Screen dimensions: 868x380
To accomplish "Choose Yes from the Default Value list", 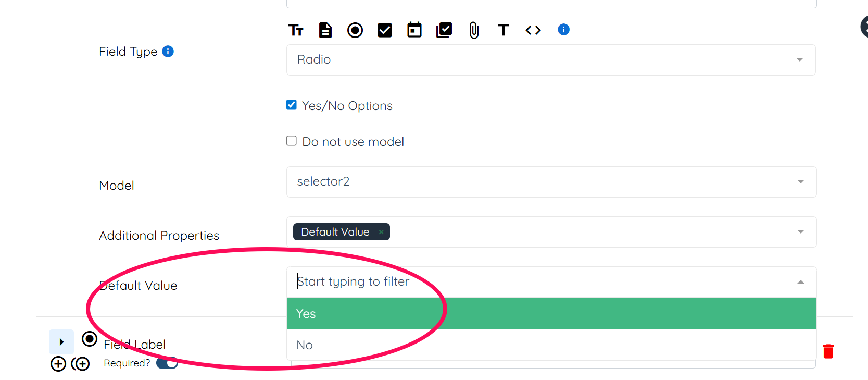I will [x=551, y=313].
